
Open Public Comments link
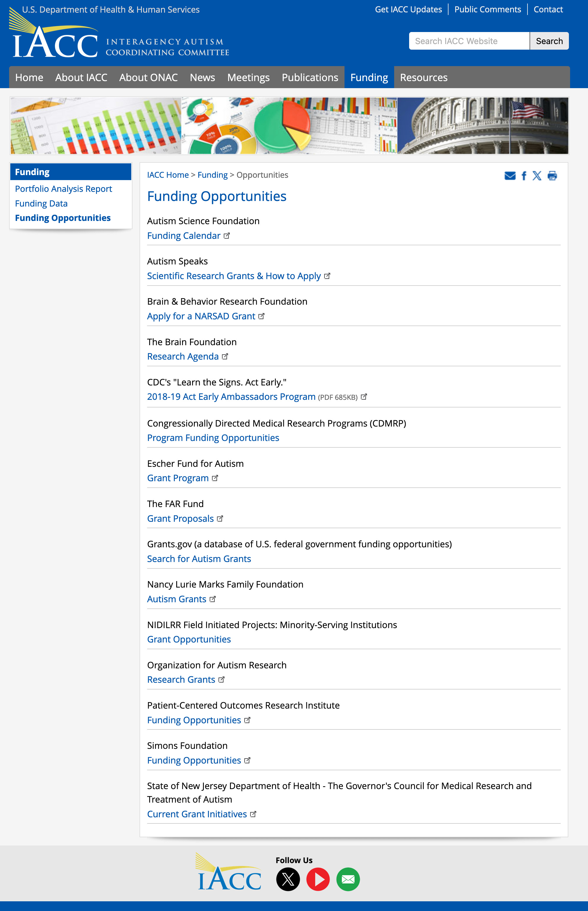point(488,9)
